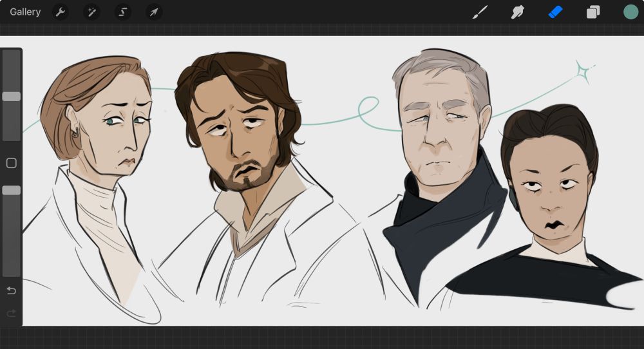Redo the last action
644x349 pixels.
pyautogui.click(x=12, y=314)
